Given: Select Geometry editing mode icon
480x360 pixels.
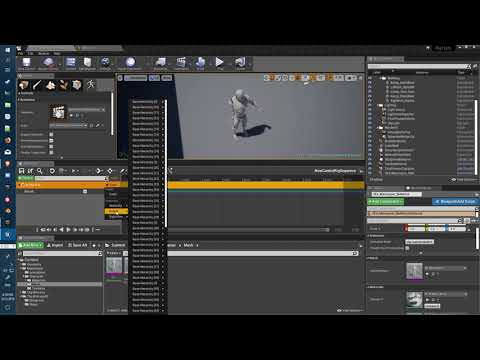Looking at the screenshot, I should (x=77, y=85).
